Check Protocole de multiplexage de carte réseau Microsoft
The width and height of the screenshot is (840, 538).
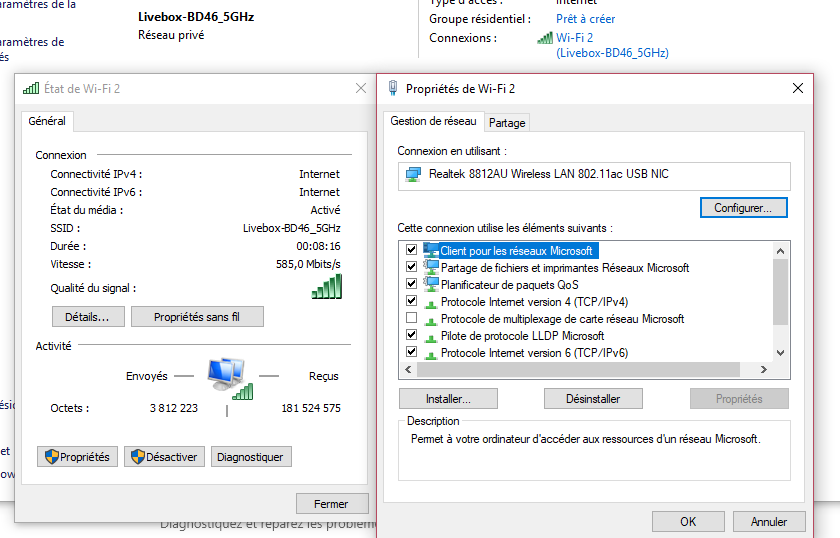click(411, 318)
